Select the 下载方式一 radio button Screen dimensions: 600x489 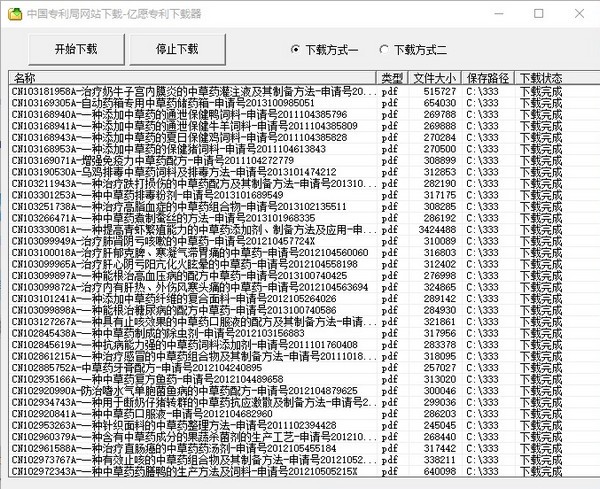(x=324, y=50)
